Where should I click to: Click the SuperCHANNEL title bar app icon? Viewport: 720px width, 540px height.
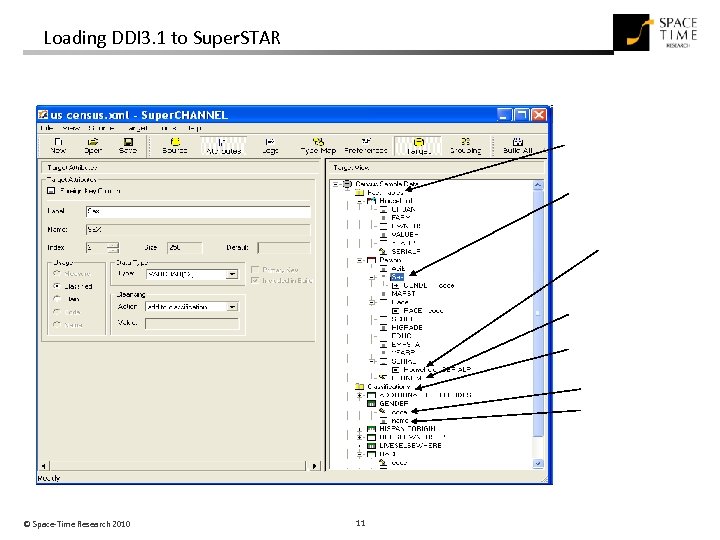coord(43,114)
